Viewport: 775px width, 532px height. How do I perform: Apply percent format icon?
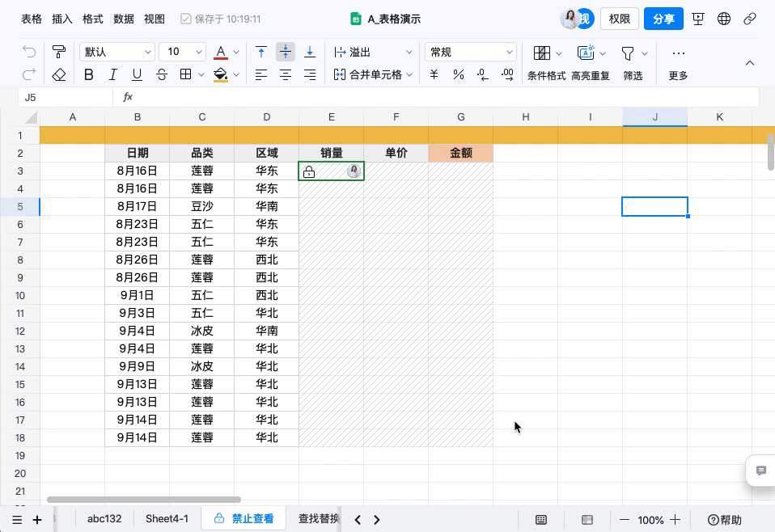(x=458, y=74)
